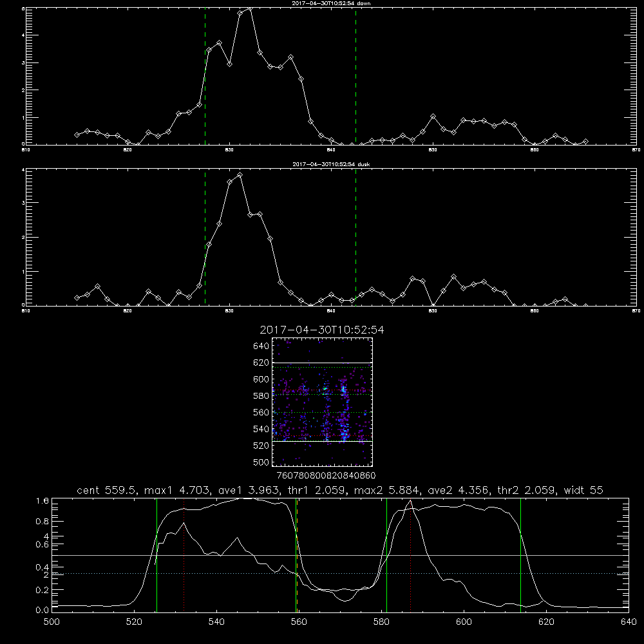Click bottom profile plot x-axis label 580
Screen dimensions: 644x644
[381, 622]
